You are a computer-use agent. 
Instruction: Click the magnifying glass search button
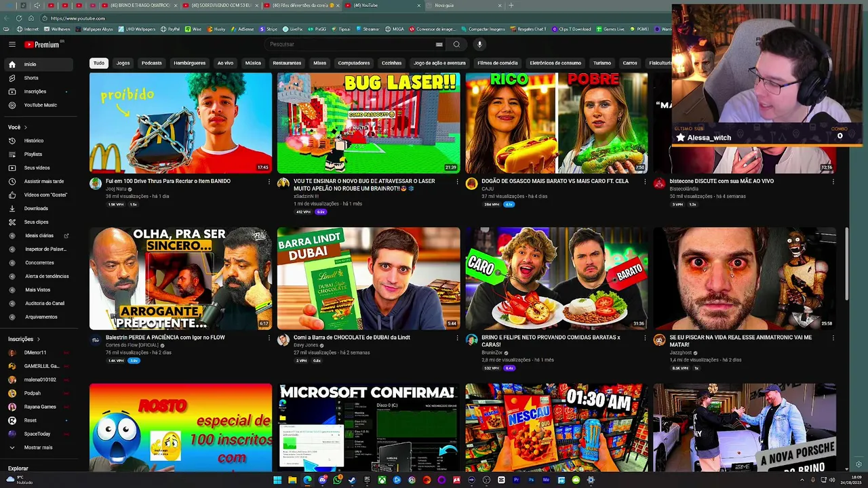[x=456, y=44]
